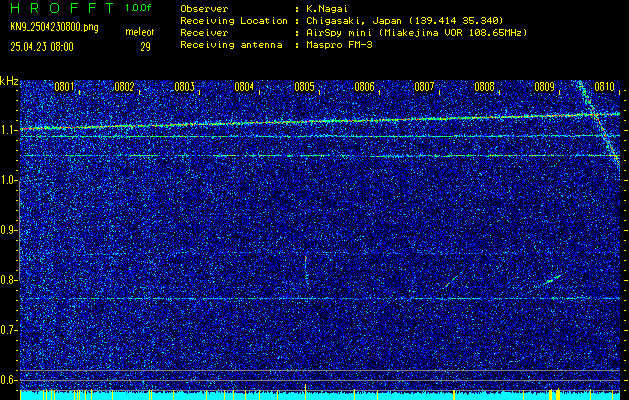Click the AirSpy mini receiver text
629x400 pixels.
pyautogui.click(x=416, y=32)
